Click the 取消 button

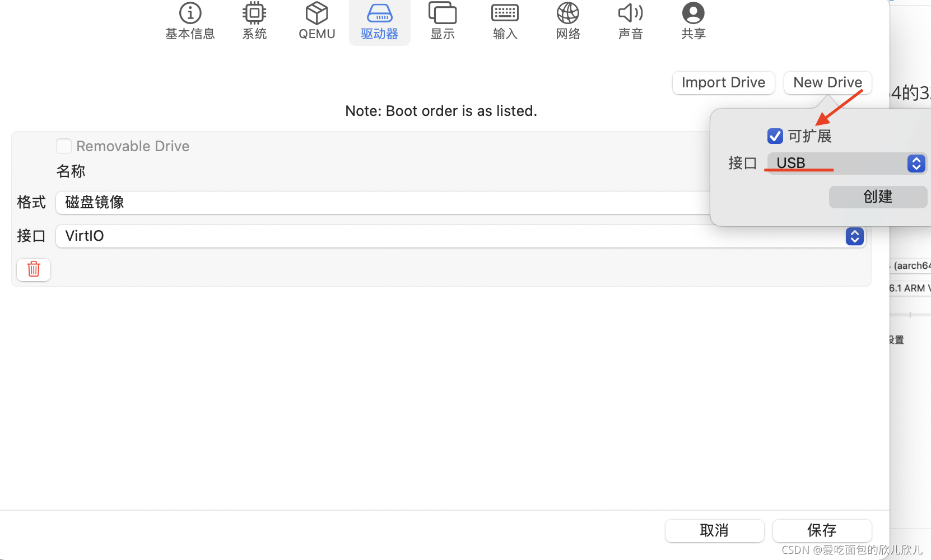(x=714, y=530)
